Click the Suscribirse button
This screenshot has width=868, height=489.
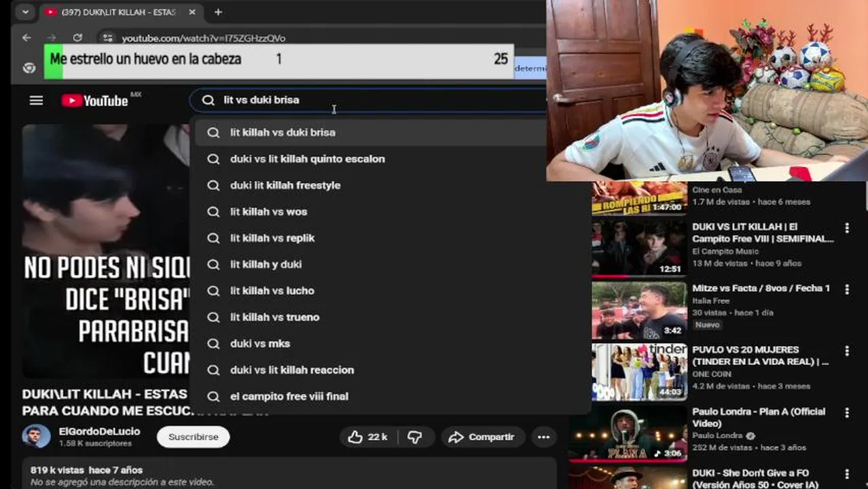(x=194, y=437)
